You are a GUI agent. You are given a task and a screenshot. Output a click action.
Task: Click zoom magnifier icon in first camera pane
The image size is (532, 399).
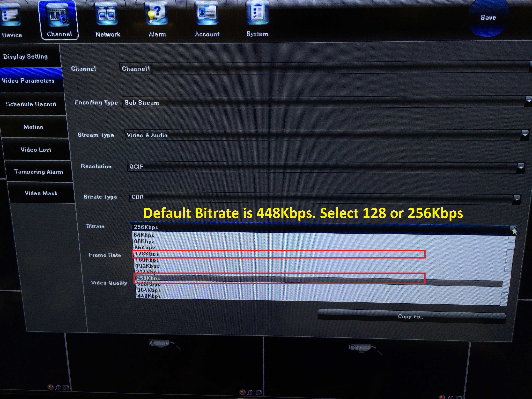[x=58, y=387]
